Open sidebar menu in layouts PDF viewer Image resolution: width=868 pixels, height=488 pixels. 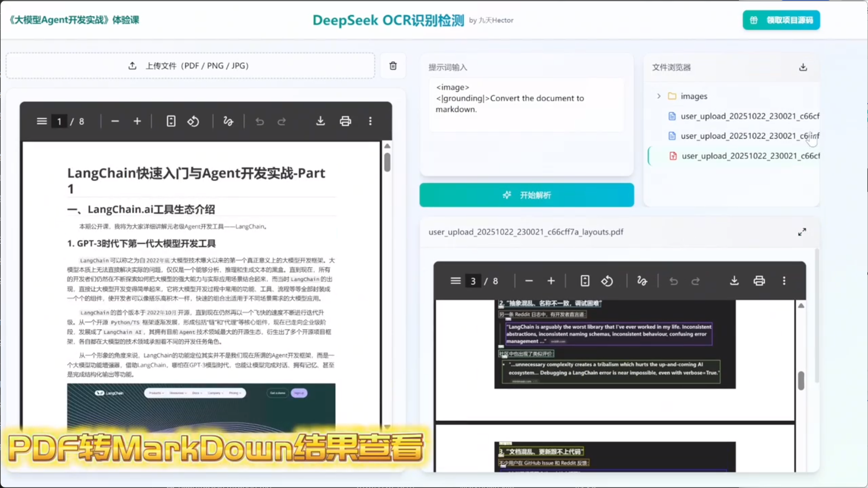(x=456, y=281)
